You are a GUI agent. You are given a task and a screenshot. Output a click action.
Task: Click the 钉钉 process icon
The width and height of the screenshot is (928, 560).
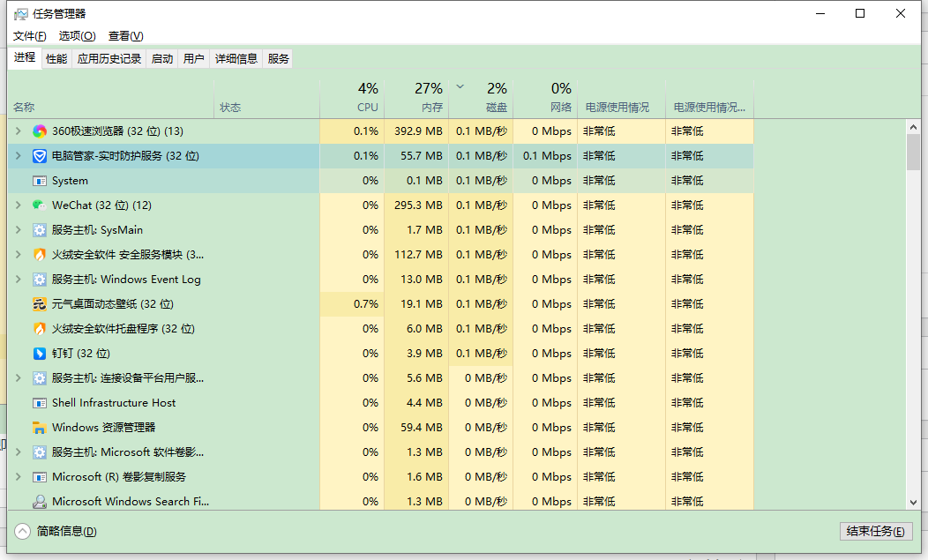tap(40, 354)
